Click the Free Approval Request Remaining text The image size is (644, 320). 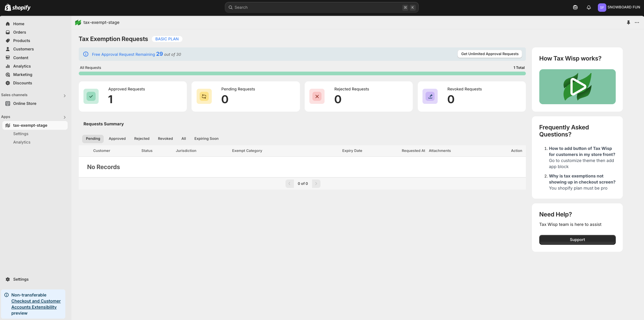(x=123, y=54)
